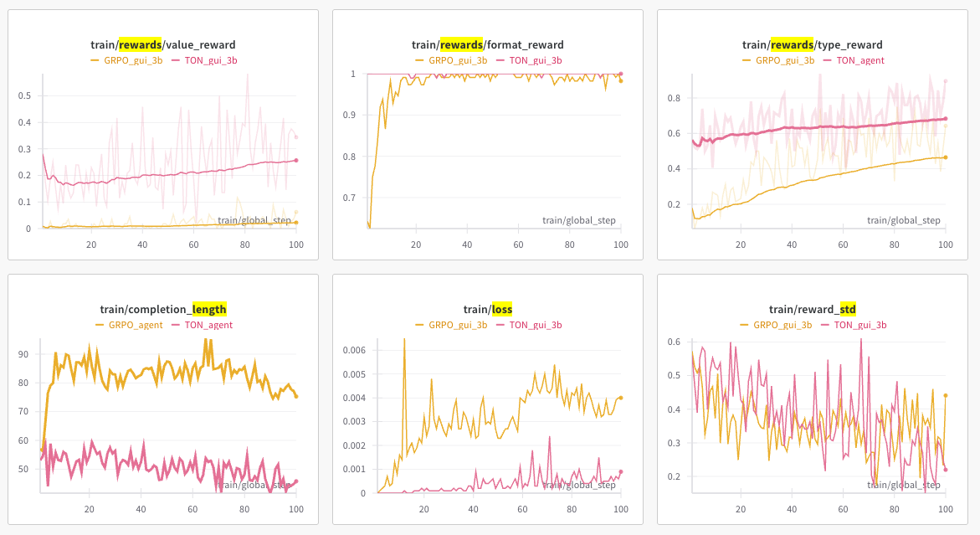Click orange GRPO_gui_3b swatch in reward_std legend
The image size is (980, 535).
point(745,325)
